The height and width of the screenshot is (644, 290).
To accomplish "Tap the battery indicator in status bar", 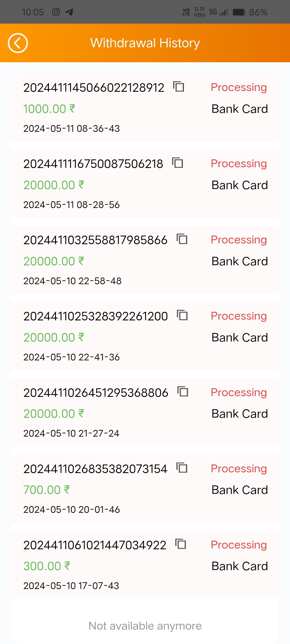I will [x=239, y=12].
